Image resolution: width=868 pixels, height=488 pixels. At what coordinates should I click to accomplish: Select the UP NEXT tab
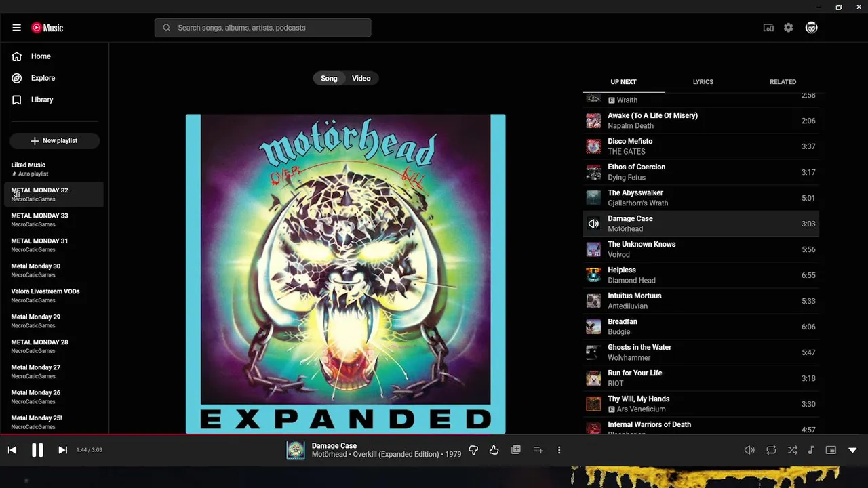click(623, 82)
